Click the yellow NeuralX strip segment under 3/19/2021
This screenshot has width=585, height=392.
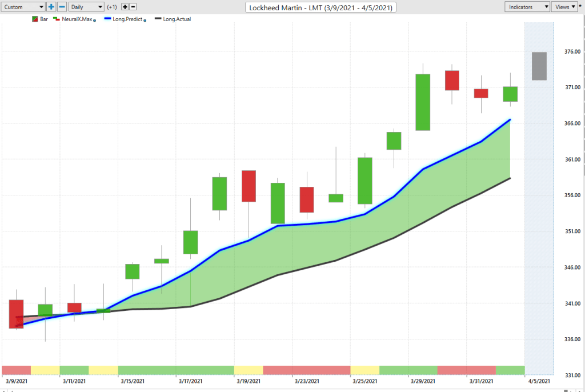(x=249, y=370)
